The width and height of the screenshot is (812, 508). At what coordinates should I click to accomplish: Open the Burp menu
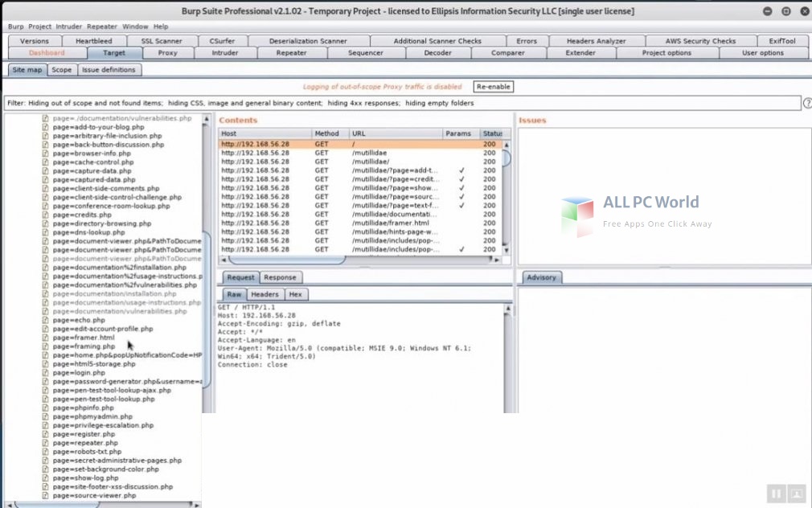click(15, 27)
